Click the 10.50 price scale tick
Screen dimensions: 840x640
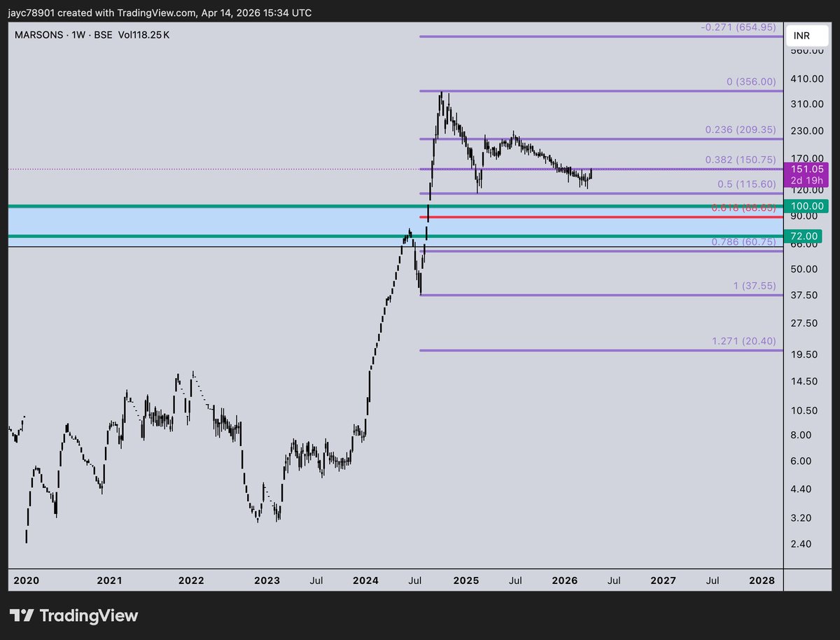(804, 411)
